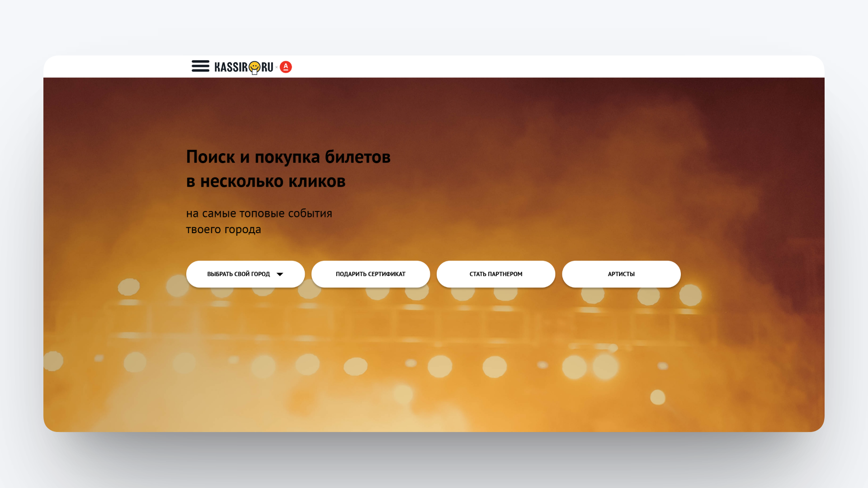Go to the 'Артисты' section
This screenshot has height=488, width=868.
tap(621, 274)
